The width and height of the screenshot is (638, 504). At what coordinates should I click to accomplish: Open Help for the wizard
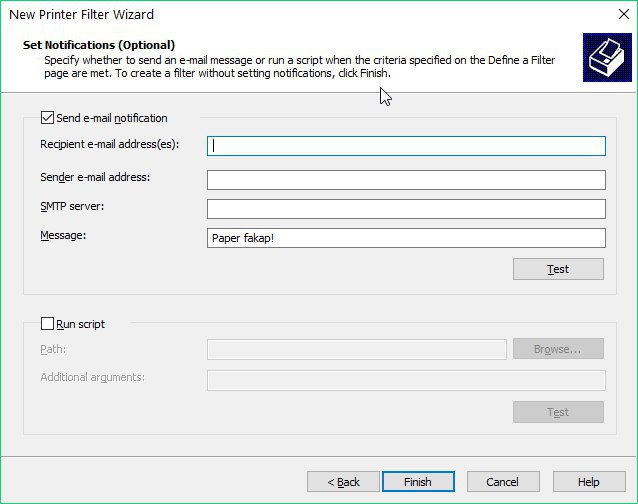589,482
